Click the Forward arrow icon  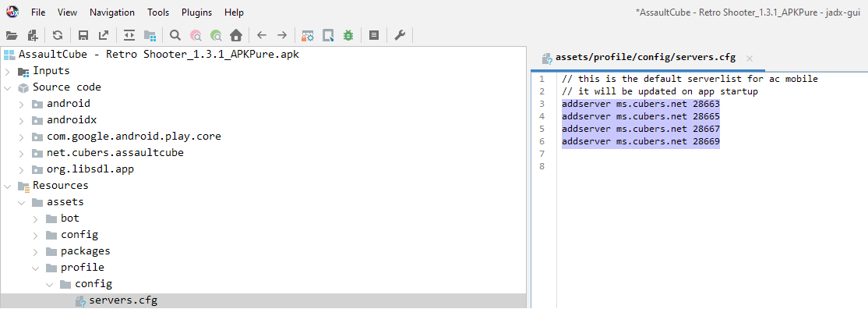282,36
